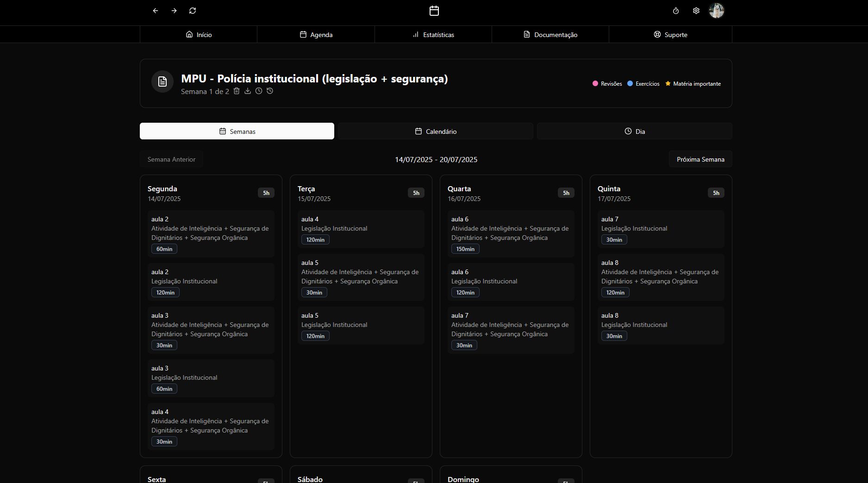The width and height of the screenshot is (868, 483).
Task: Click the history icon under plan title
Action: 270,91
